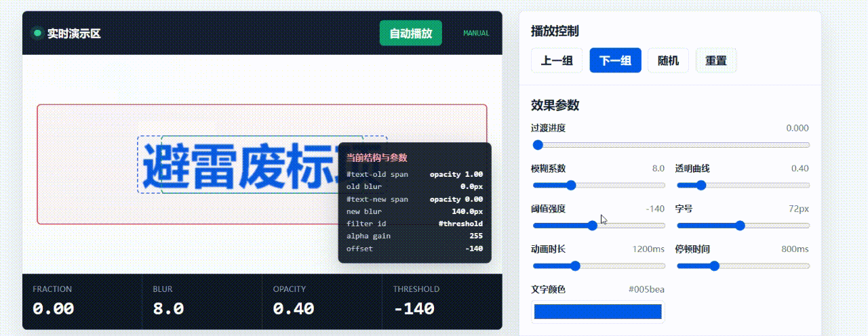Viewport: 868px width, 336px height.
Task: Click the 800ms pause time value
Action: click(x=795, y=249)
